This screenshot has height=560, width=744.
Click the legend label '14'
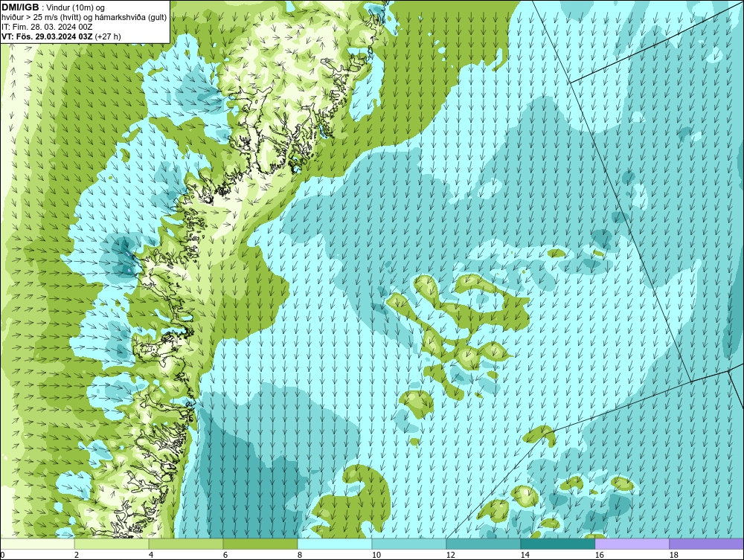click(x=525, y=555)
